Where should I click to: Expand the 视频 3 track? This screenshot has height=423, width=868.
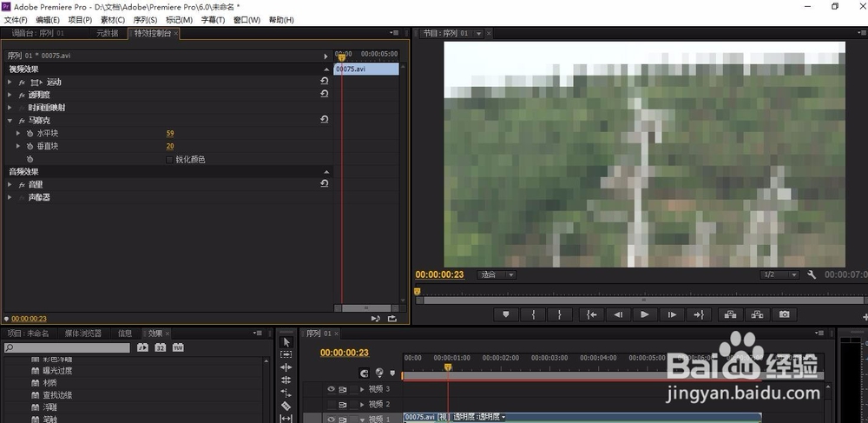(363, 389)
